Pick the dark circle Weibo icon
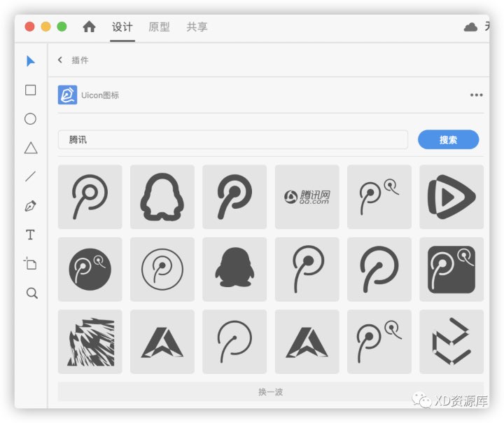Screen dimensions: 504x423 pyautogui.click(x=90, y=269)
